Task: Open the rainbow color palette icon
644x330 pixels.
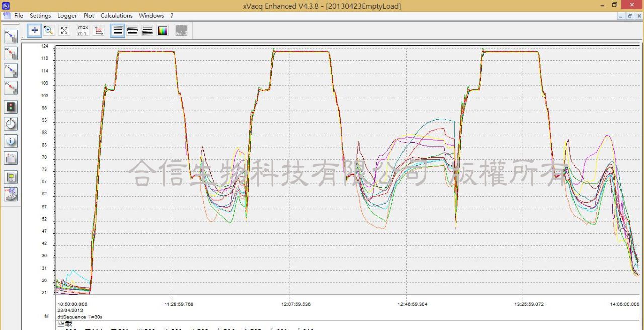Action: 163,30
